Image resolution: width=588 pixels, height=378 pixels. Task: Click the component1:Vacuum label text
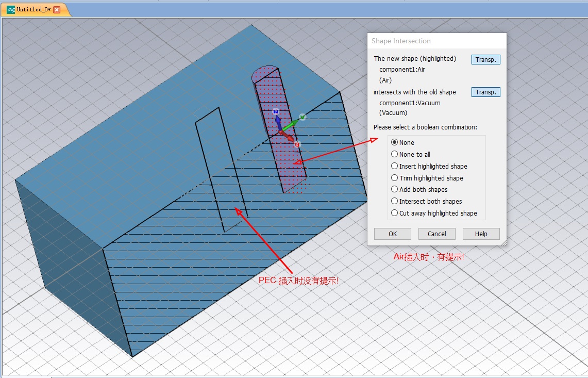coord(410,103)
